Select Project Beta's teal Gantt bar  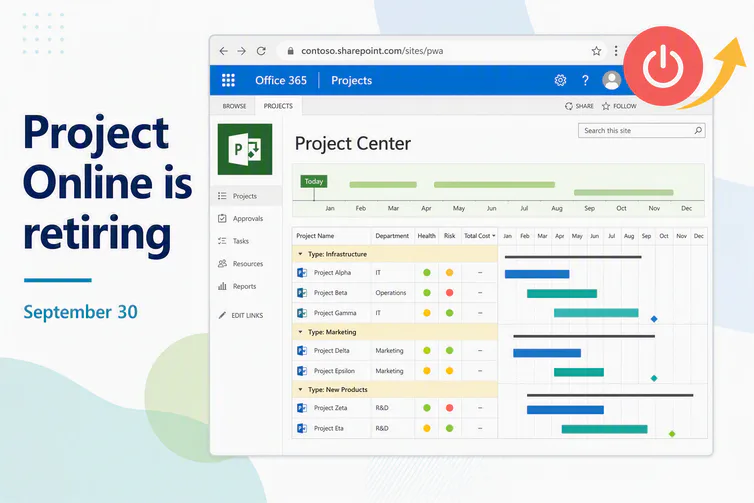(562, 293)
